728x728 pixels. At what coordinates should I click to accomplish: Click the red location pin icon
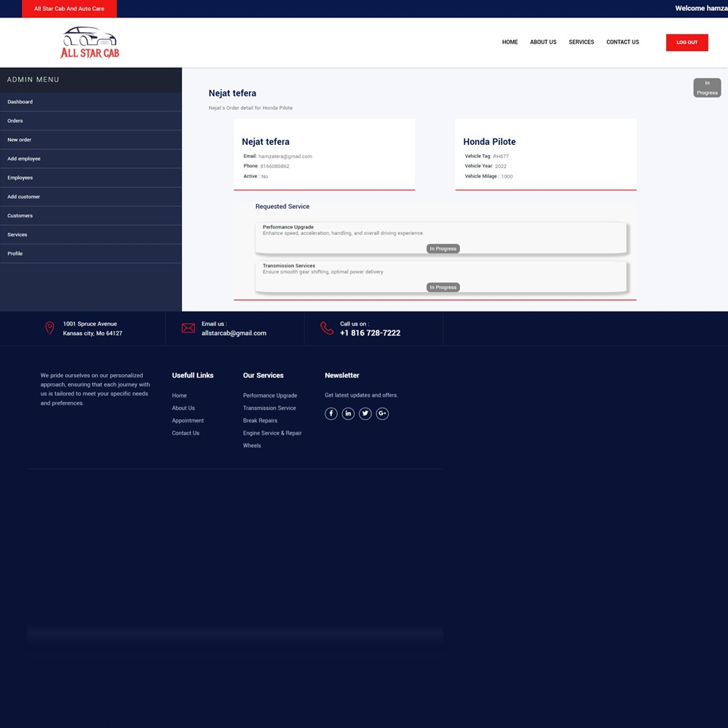pyautogui.click(x=50, y=328)
